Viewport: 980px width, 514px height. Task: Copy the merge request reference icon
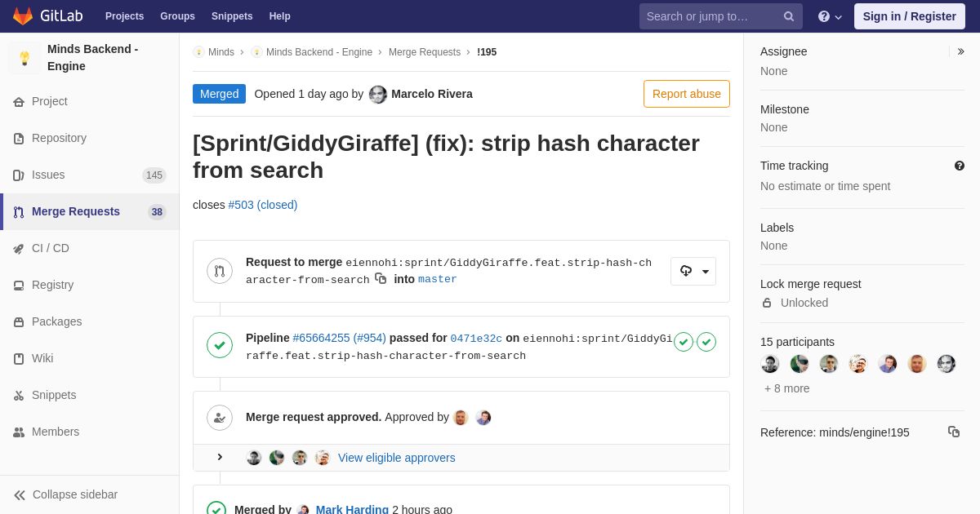[x=954, y=432]
